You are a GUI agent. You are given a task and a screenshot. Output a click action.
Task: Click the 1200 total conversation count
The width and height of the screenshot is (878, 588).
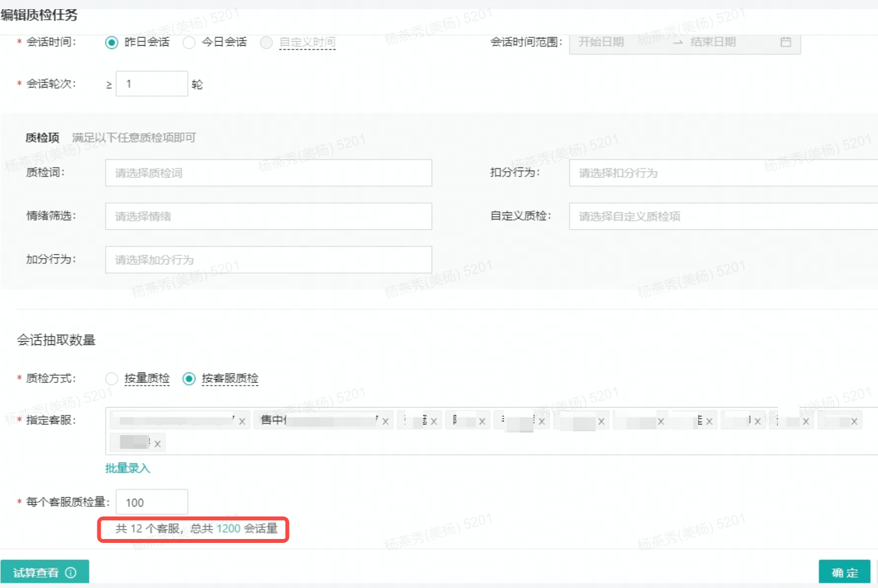(x=229, y=529)
